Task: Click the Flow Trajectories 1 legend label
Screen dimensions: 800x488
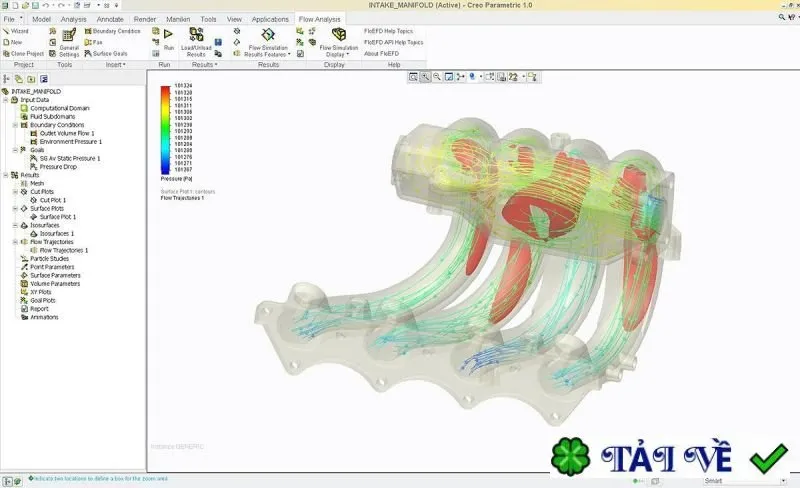Action: click(x=182, y=198)
